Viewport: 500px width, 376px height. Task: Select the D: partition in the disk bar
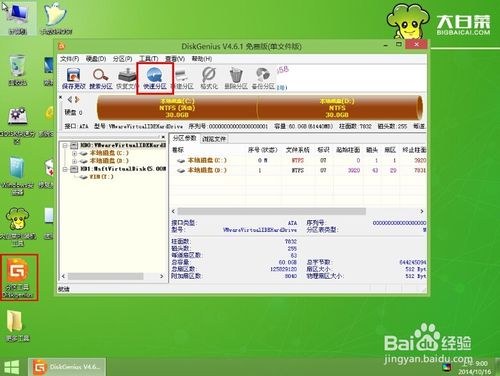[338, 108]
